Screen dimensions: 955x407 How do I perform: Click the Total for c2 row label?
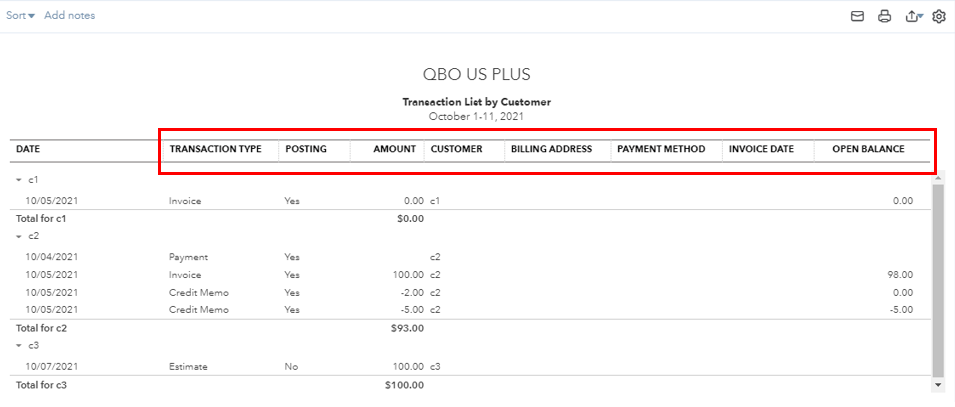click(41, 328)
